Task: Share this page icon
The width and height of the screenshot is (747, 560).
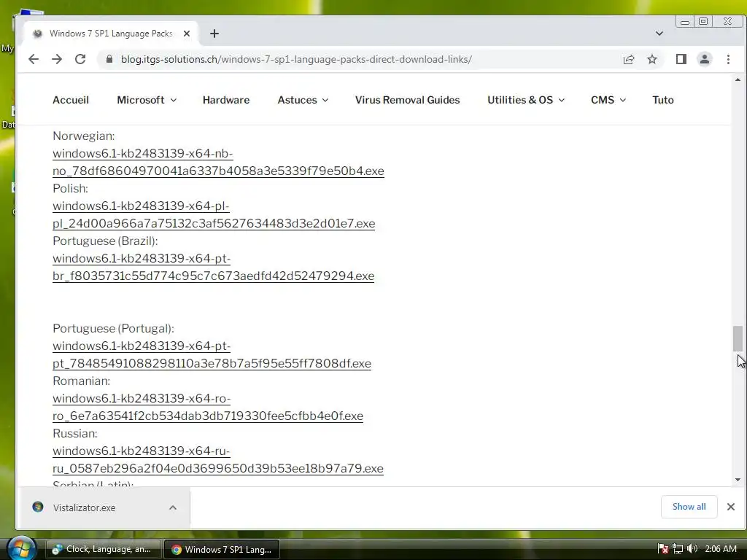Action: [628, 59]
